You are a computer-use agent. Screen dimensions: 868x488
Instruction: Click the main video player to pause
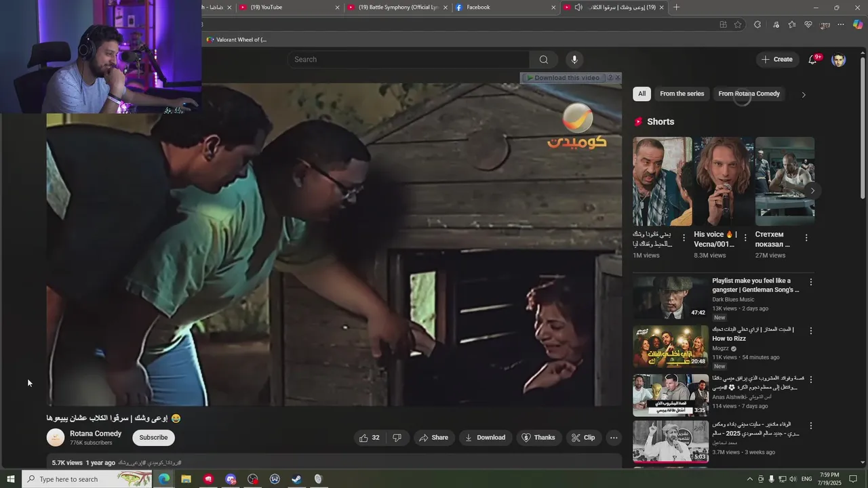click(334, 244)
